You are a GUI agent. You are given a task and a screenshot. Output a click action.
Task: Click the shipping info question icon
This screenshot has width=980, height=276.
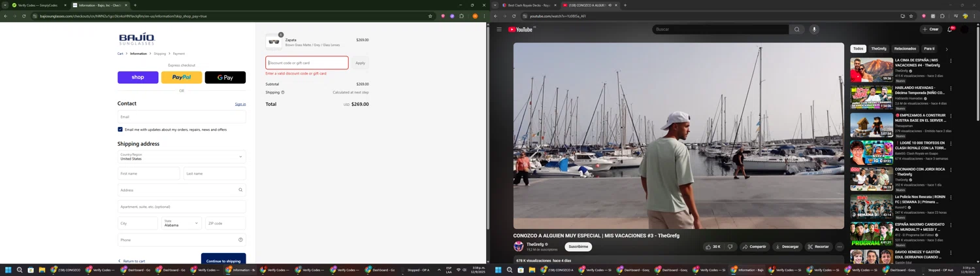tap(283, 92)
